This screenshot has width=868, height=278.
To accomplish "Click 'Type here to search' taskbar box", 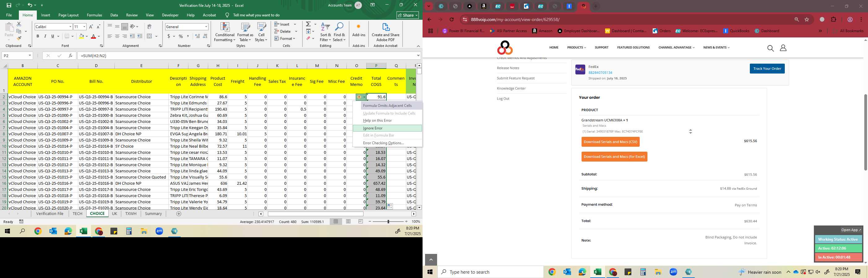I will click(490, 272).
